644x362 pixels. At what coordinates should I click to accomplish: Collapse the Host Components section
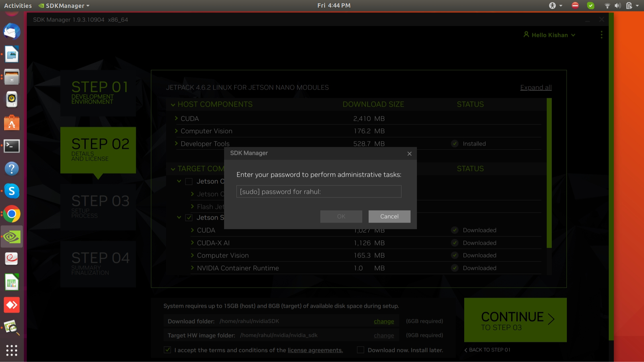173,105
